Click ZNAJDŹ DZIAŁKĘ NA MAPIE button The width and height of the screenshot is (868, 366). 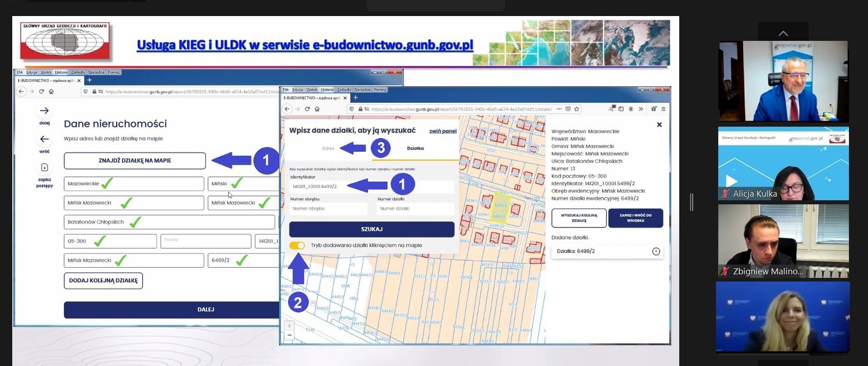135,160
